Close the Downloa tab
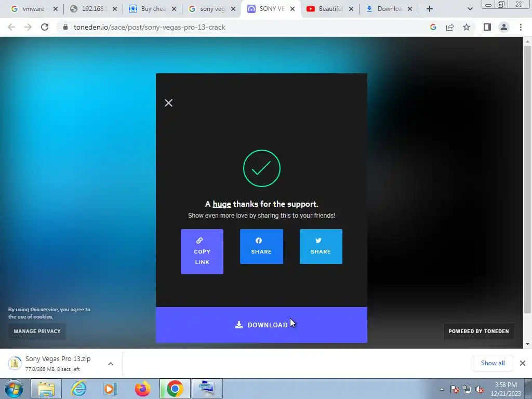Viewport: 532px width, 399px height. pyautogui.click(x=410, y=9)
